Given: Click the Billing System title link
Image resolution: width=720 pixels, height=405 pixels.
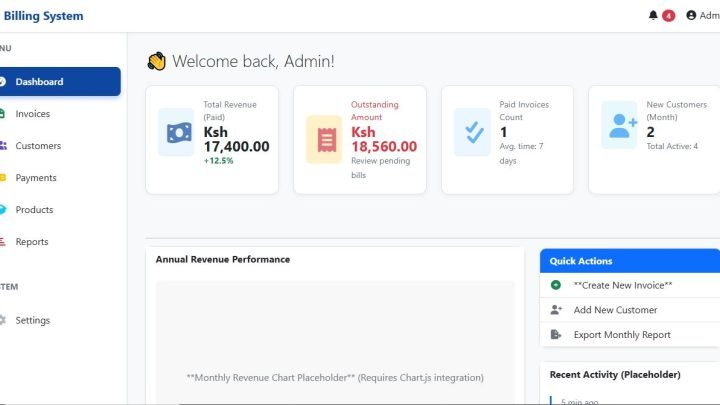Looking at the screenshot, I should pos(43,16).
